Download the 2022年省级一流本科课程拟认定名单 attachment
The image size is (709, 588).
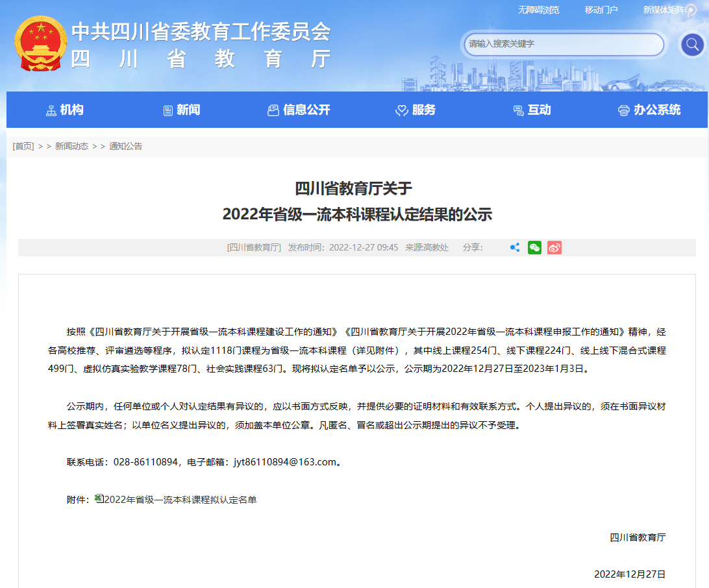(180, 500)
